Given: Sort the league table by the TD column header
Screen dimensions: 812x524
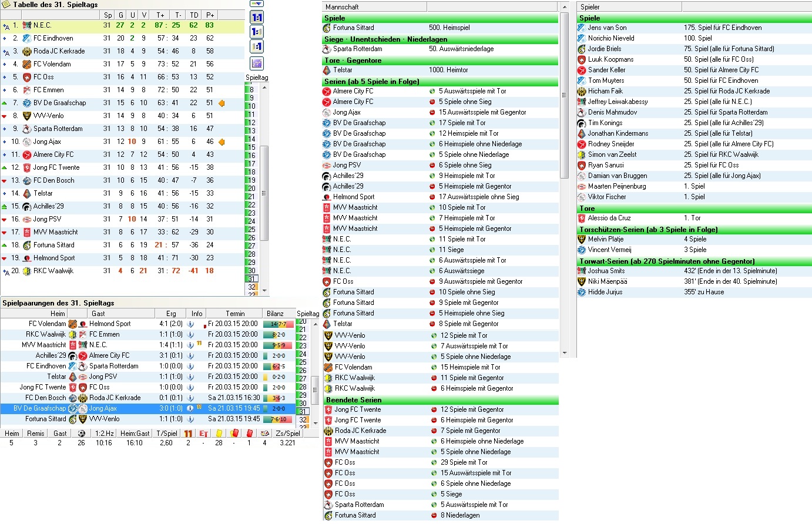Looking at the screenshot, I should pyautogui.click(x=194, y=15).
